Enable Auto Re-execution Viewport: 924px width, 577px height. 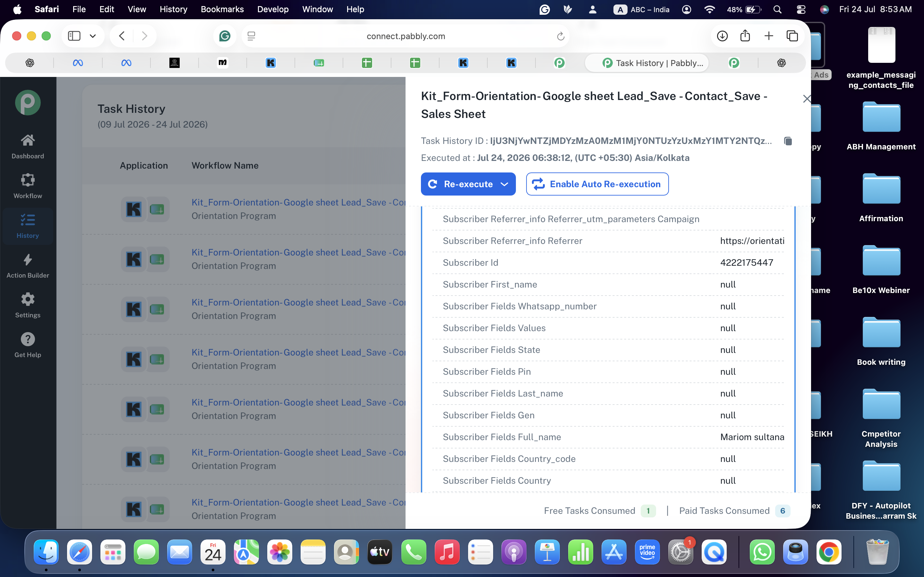coord(597,184)
